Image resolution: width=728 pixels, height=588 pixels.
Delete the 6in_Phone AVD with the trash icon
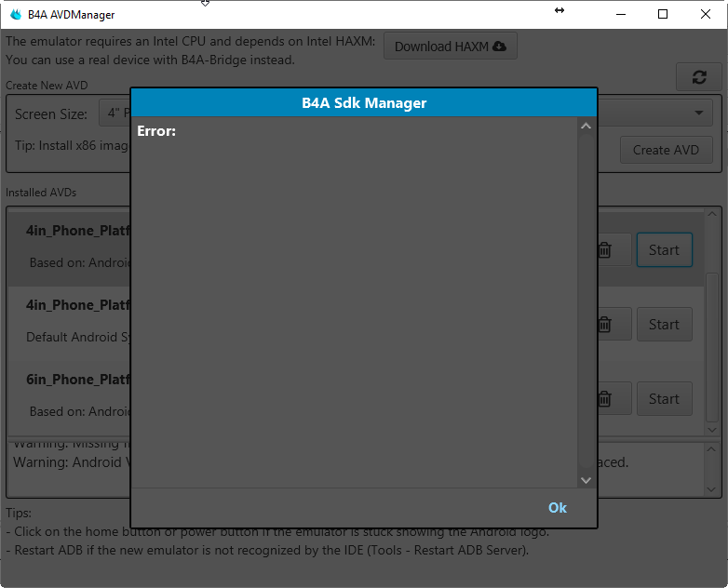(x=605, y=398)
